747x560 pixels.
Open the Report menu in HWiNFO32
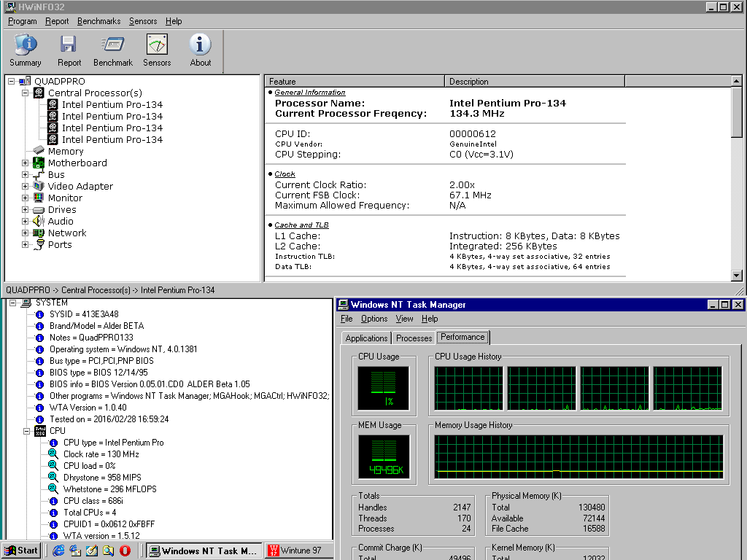[x=57, y=21]
